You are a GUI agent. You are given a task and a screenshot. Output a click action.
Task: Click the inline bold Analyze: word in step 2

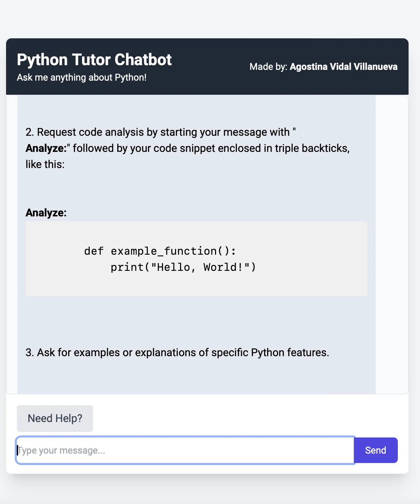(x=46, y=148)
